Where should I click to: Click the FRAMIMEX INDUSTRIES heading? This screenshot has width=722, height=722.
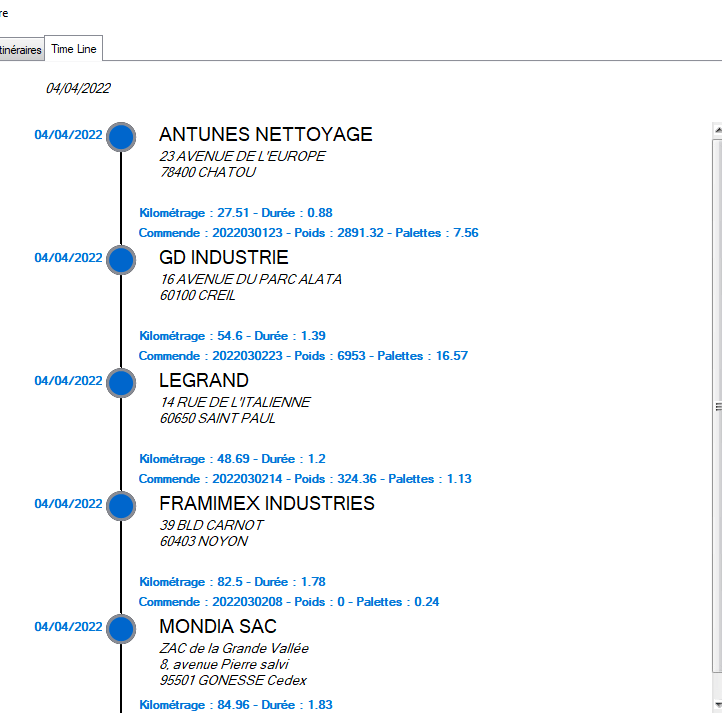tap(266, 504)
